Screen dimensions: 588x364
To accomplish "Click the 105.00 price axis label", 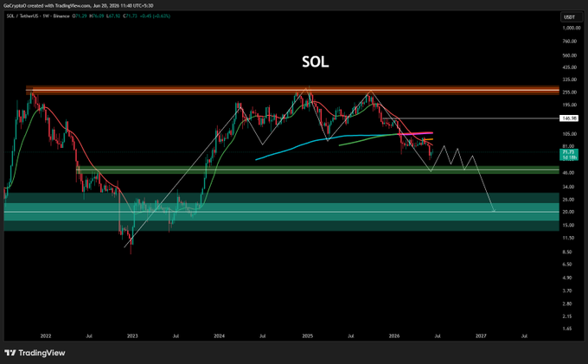I will click(570, 134).
